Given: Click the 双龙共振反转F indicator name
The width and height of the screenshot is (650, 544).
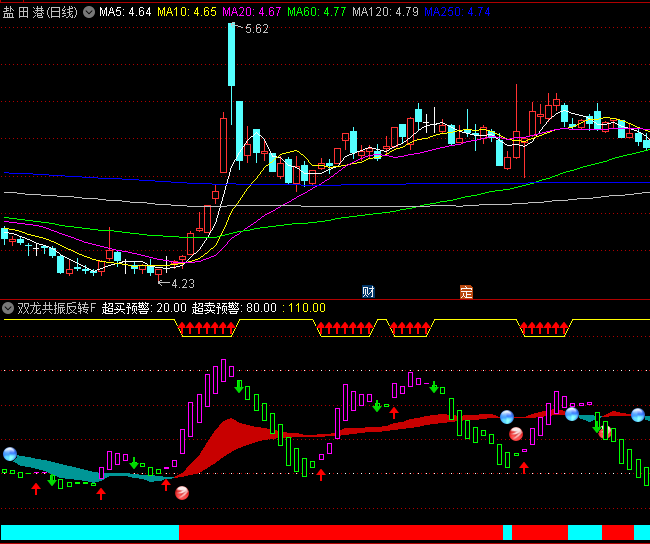Looking at the screenshot, I should tap(57, 308).
